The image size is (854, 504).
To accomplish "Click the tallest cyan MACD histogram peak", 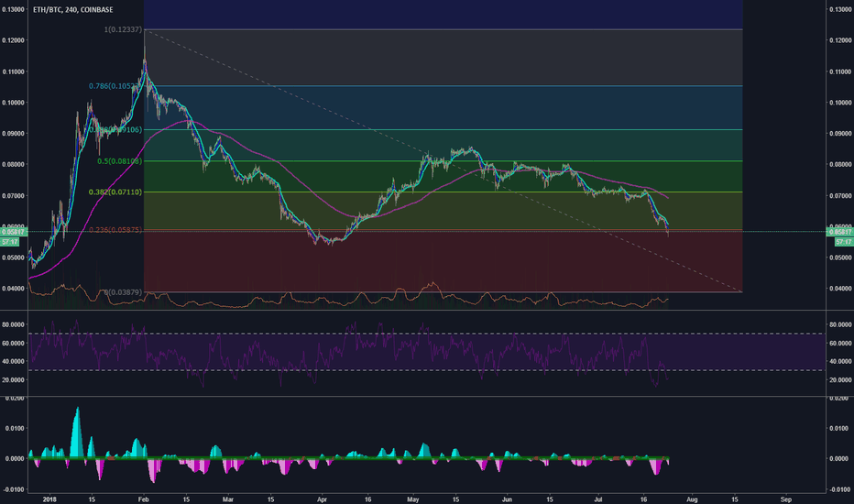I will (77, 431).
